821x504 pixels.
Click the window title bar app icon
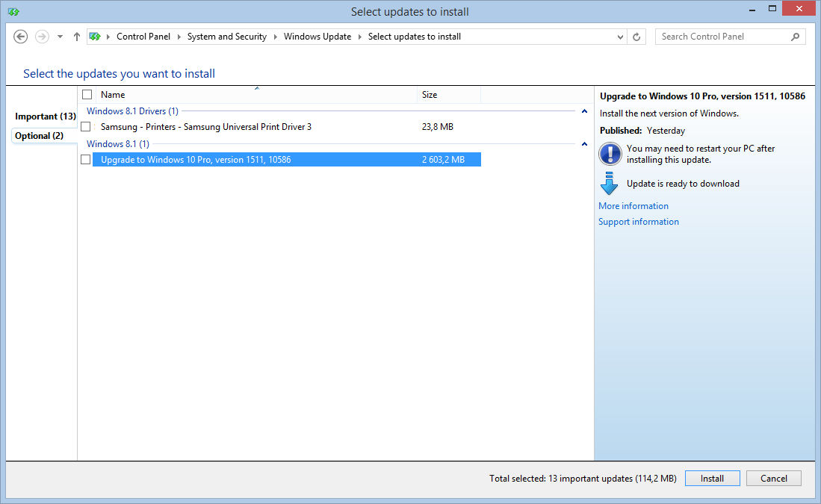[13, 11]
